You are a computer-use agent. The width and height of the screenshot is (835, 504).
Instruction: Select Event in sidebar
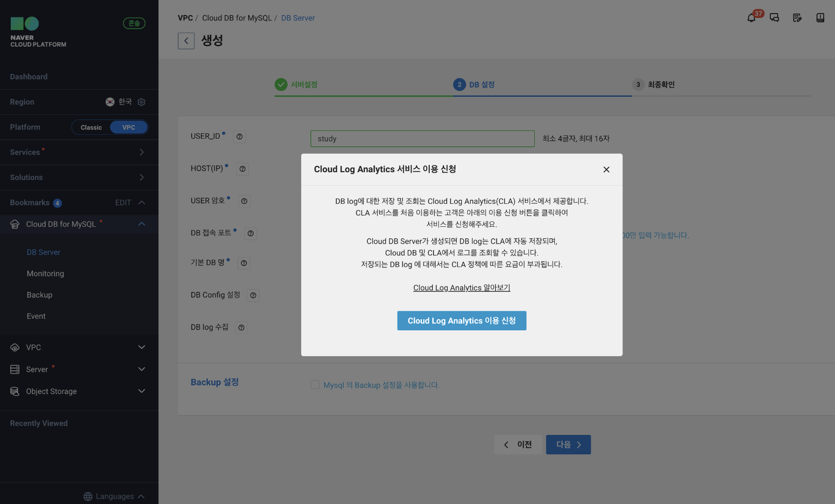(36, 316)
